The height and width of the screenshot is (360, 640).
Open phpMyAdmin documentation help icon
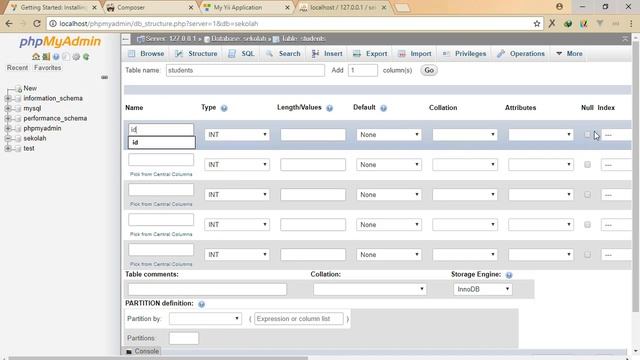(56, 57)
